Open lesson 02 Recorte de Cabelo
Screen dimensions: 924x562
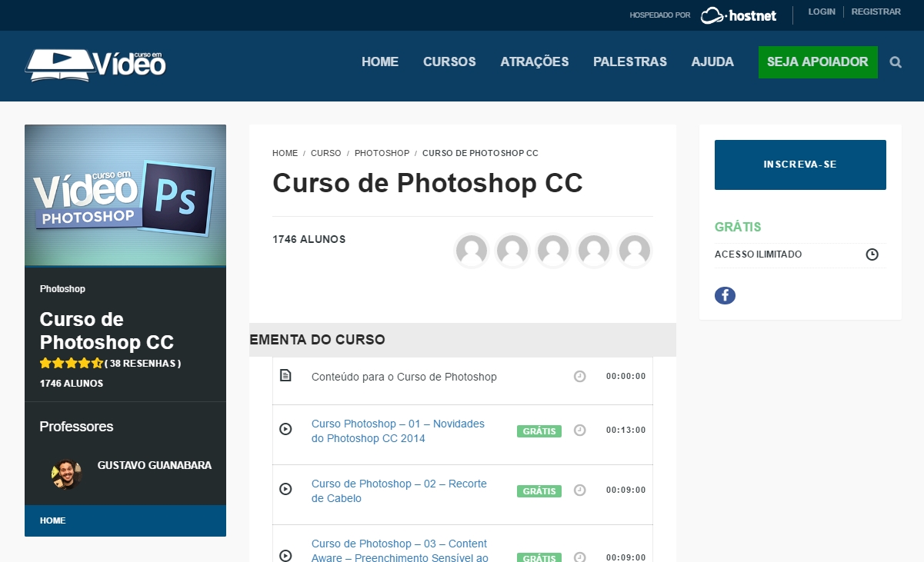coord(399,491)
